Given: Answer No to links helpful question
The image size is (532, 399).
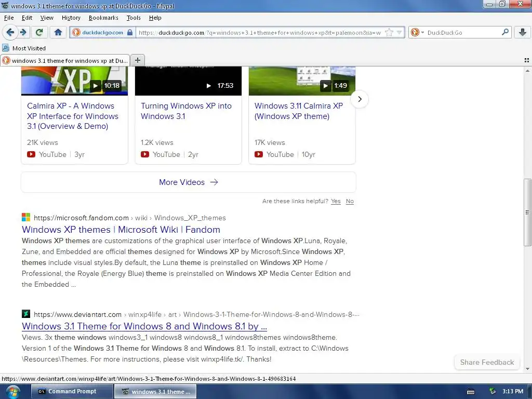Looking at the screenshot, I should [x=350, y=201].
